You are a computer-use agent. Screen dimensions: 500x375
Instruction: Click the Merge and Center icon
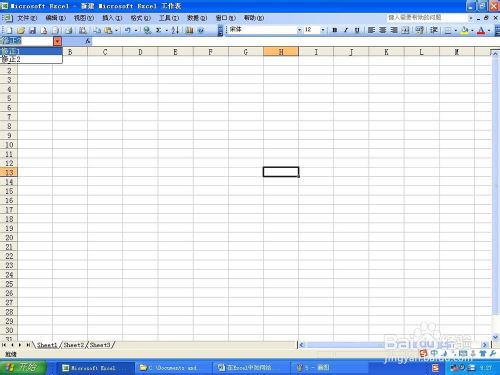pos(405,30)
